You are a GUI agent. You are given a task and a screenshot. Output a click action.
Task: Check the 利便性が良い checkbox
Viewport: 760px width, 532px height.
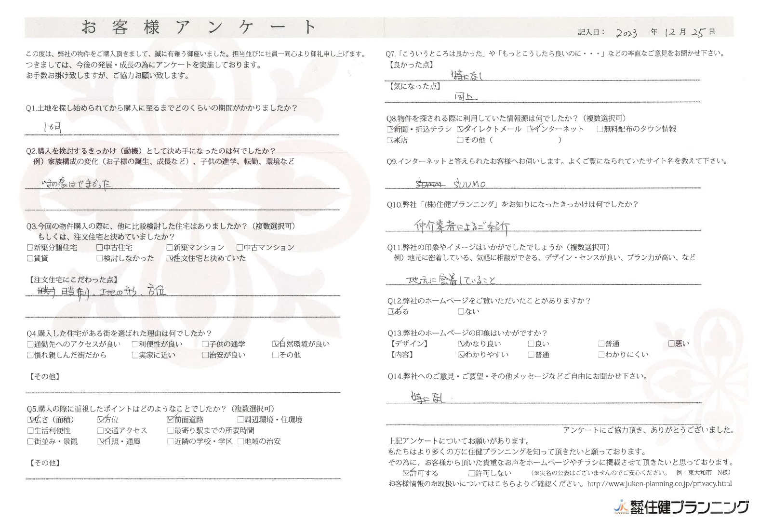pos(135,344)
